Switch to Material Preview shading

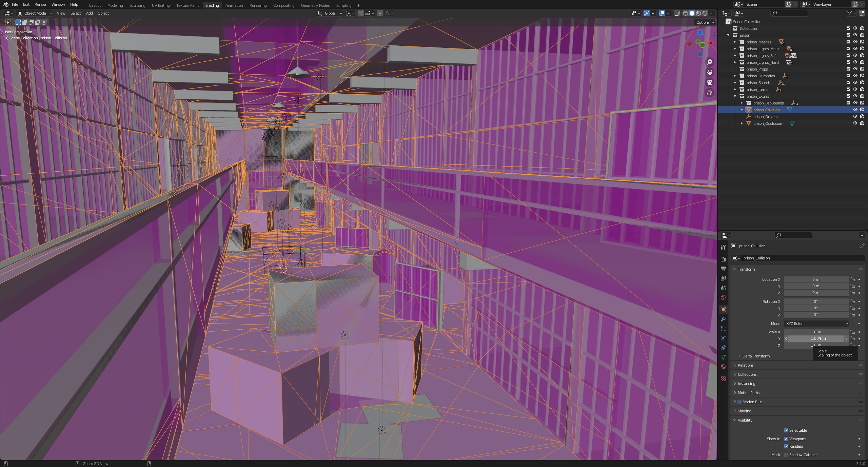coord(698,13)
